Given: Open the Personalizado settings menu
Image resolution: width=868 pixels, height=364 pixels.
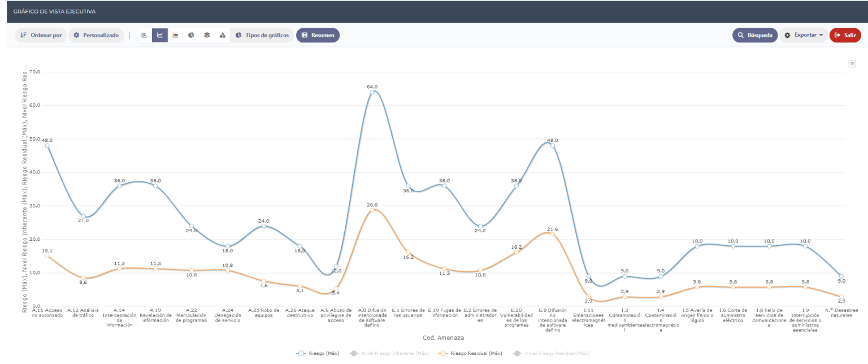Looking at the screenshot, I should point(96,35).
